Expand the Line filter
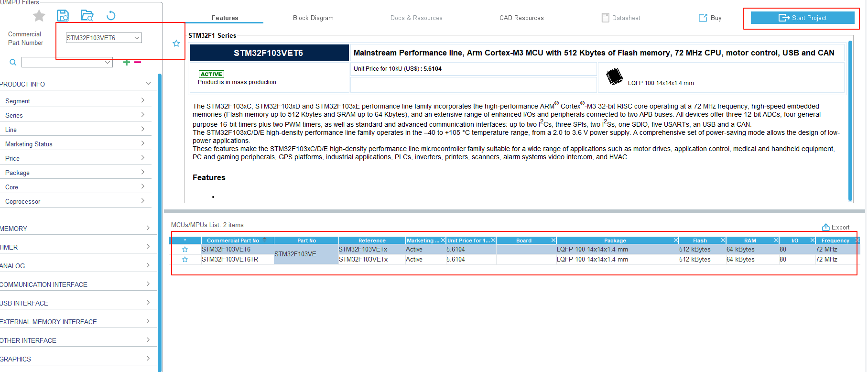Viewport: 868px width, 372px height. [x=143, y=129]
